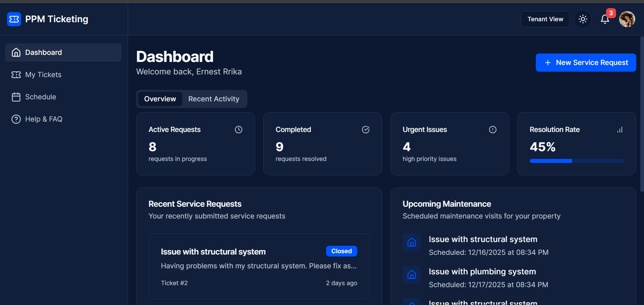
Task: Toggle light/dark theme sun icon
Action: [583, 19]
